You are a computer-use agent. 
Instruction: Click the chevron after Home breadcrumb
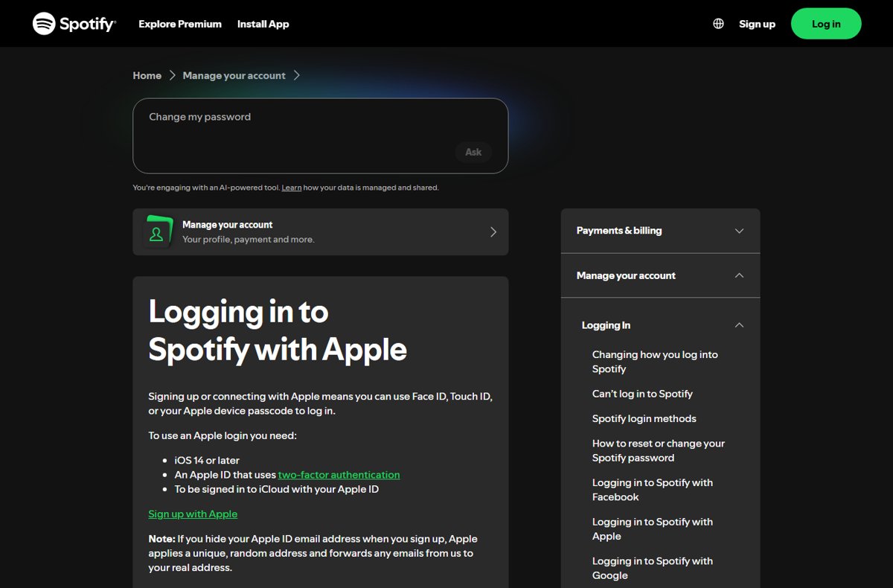pyautogui.click(x=173, y=75)
